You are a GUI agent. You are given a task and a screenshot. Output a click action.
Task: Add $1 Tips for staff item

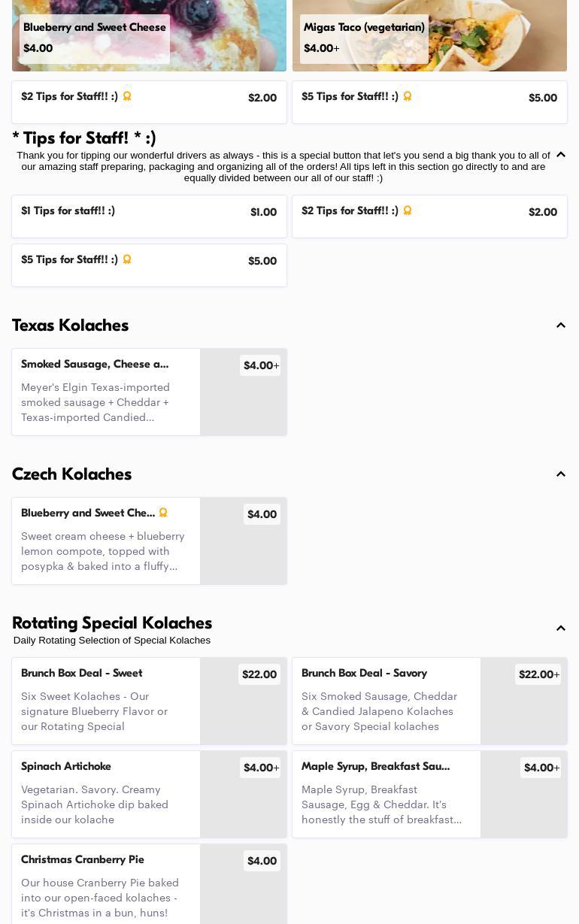[x=149, y=217]
